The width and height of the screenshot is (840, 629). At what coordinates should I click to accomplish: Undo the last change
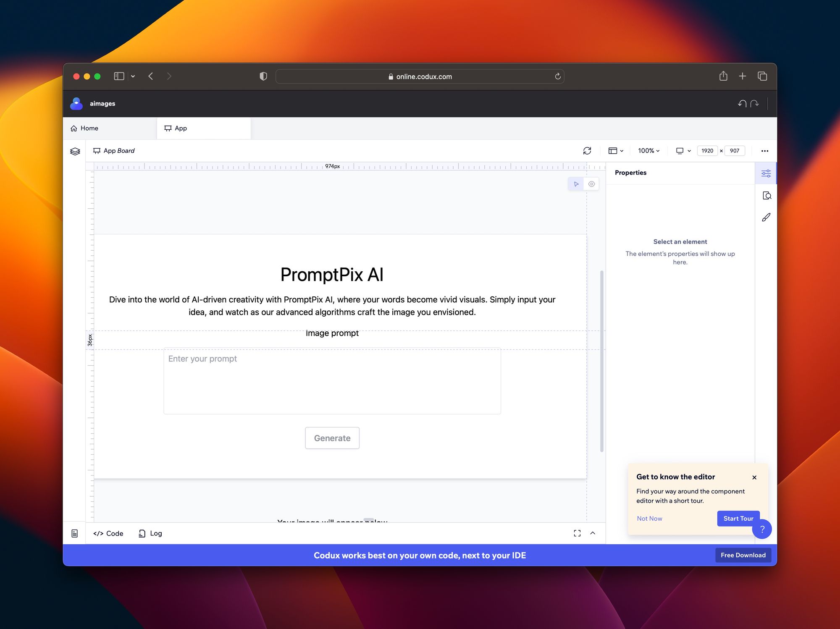tap(741, 103)
